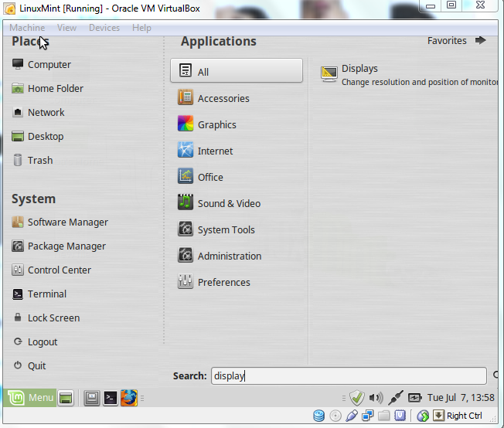Viewport: 504px width, 428px height.
Task: Click the battery power tray icon
Action: pyautogui.click(x=414, y=398)
